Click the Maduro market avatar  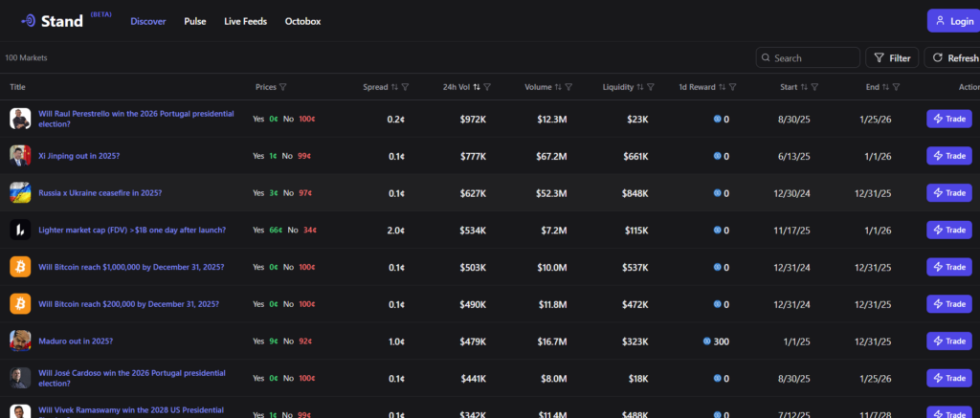point(20,341)
